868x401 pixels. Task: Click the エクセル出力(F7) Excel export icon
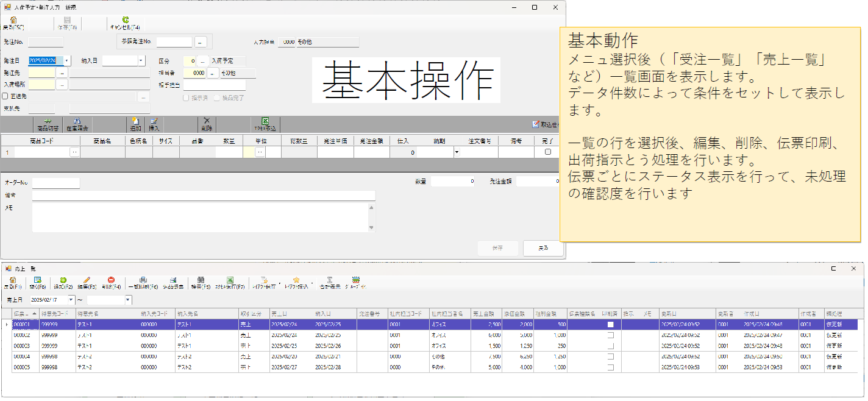[x=230, y=280]
